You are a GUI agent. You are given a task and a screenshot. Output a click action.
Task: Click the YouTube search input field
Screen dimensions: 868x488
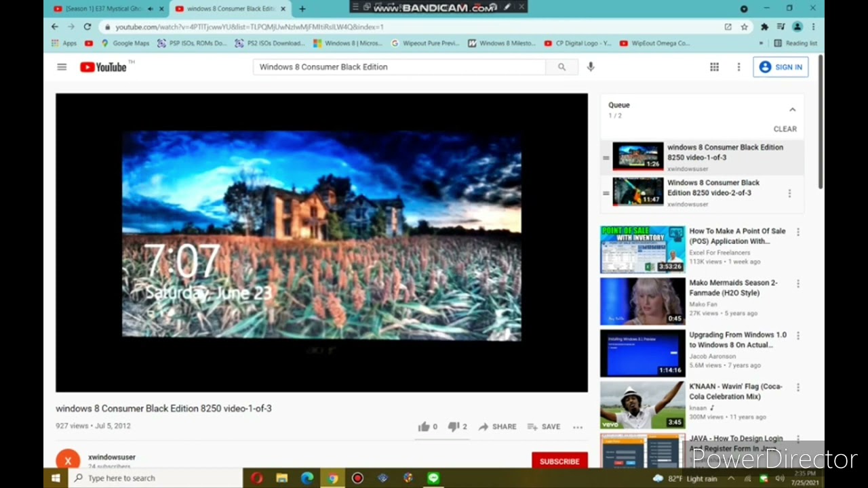399,67
